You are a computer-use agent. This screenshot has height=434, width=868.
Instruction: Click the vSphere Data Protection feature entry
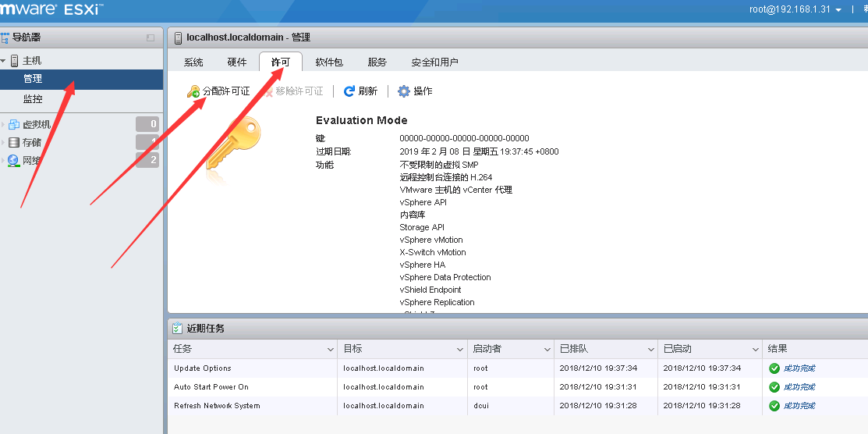pyautogui.click(x=445, y=277)
